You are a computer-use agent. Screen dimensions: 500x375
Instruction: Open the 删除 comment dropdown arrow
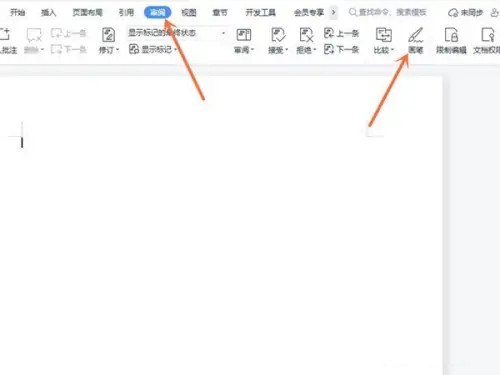tap(42, 50)
